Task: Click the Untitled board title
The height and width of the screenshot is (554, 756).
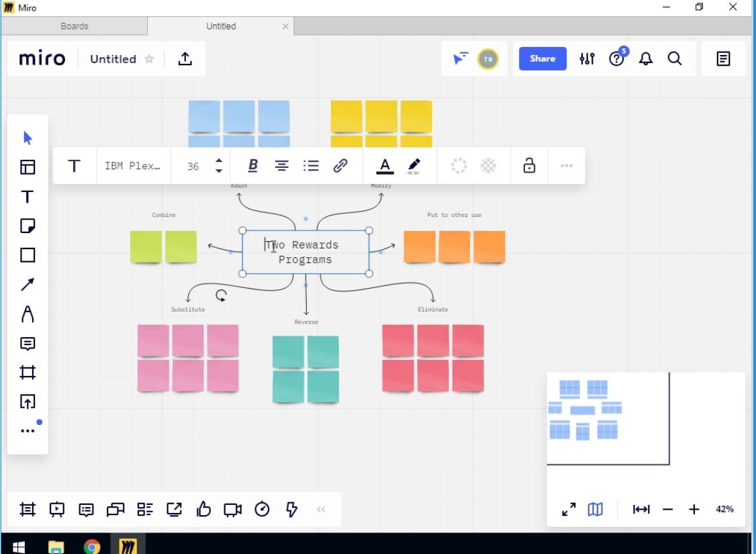Action: tap(113, 59)
